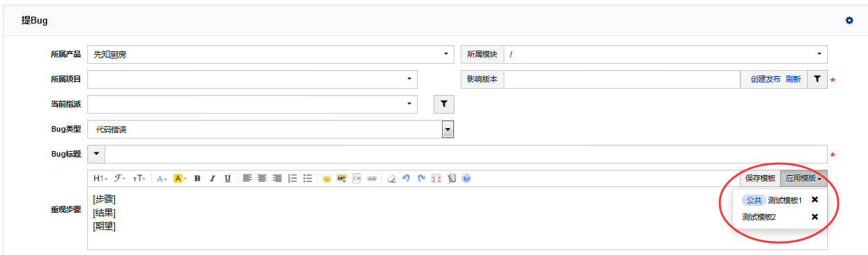Viewport: 868px width, 255px height.
Task: Toggle italic formatting
Action: [x=213, y=178]
